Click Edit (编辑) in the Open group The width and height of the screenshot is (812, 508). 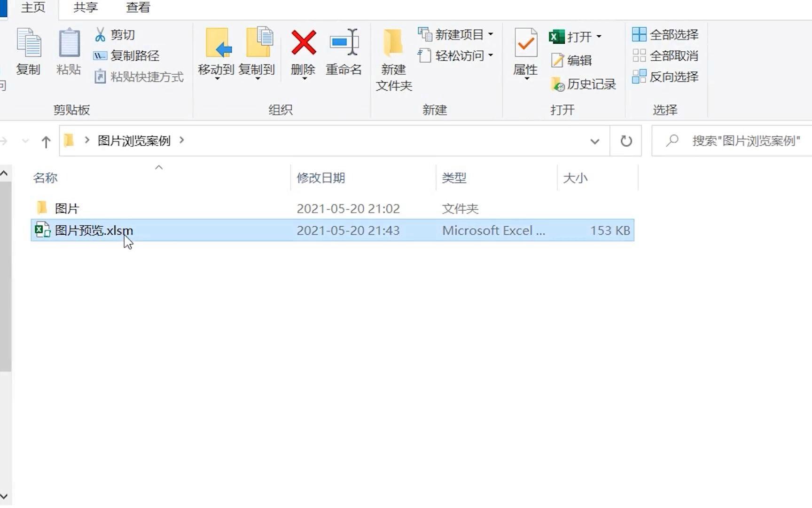[571, 60]
